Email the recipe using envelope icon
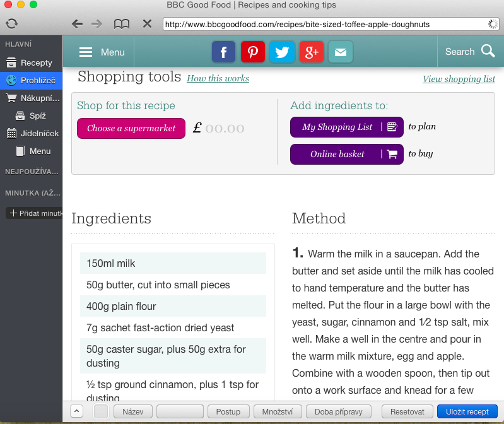Screen dimensions: 504x424 point(340,52)
